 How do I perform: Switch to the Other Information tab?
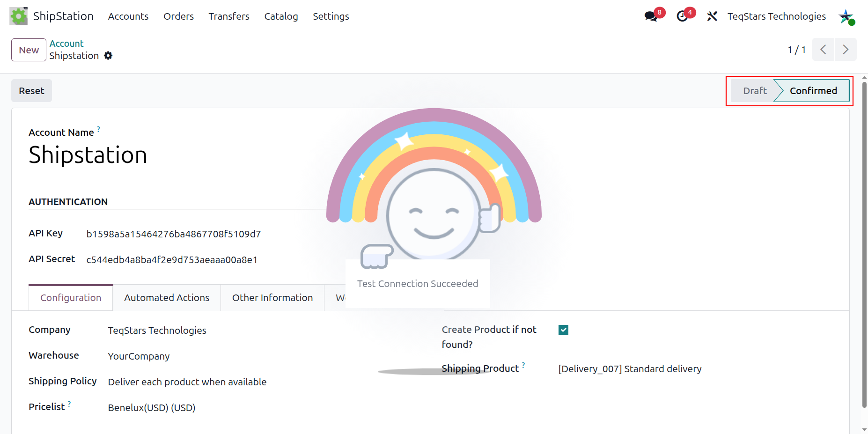pyautogui.click(x=272, y=298)
